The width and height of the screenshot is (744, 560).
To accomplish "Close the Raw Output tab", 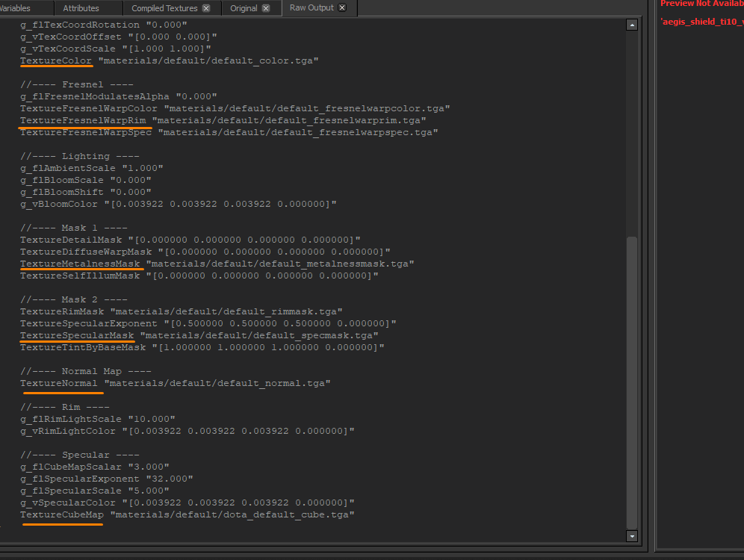I will (342, 8).
